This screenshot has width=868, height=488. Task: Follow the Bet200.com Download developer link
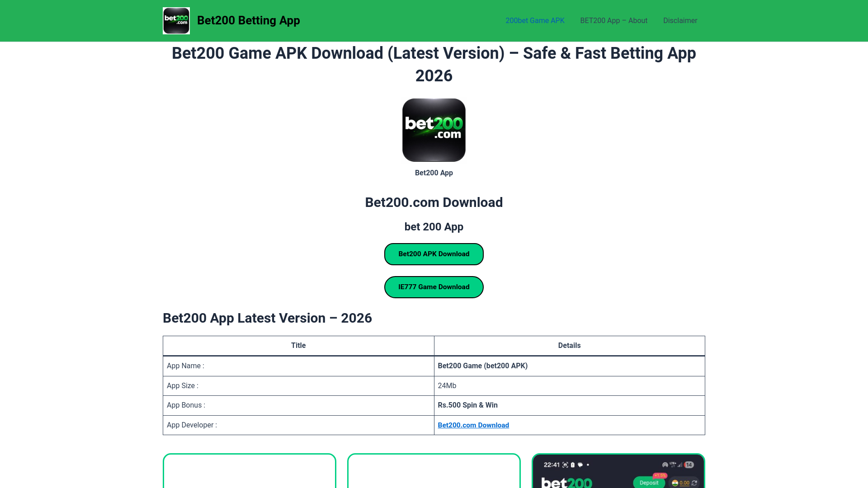pos(473,425)
